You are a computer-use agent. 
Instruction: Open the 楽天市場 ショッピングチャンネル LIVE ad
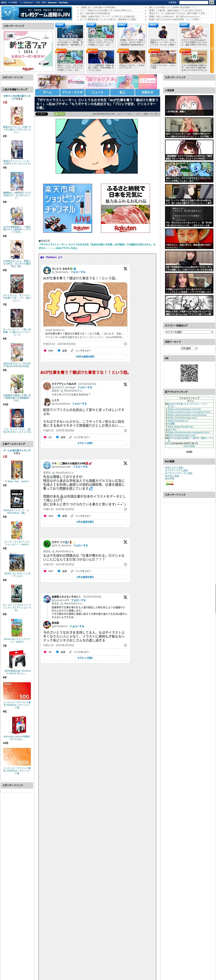67,208
